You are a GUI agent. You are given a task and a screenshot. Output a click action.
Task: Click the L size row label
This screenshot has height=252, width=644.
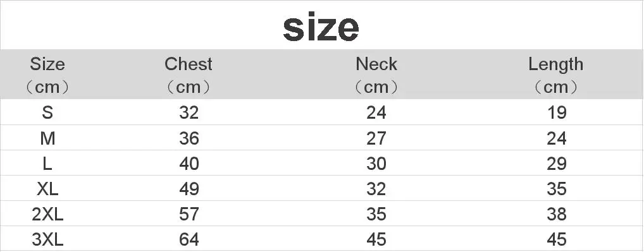point(47,164)
